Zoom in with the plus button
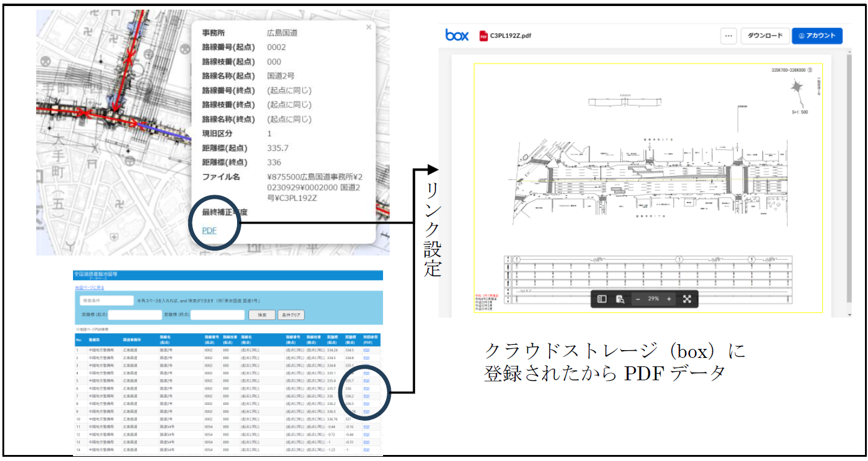868x461 pixels. [x=669, y=299]
